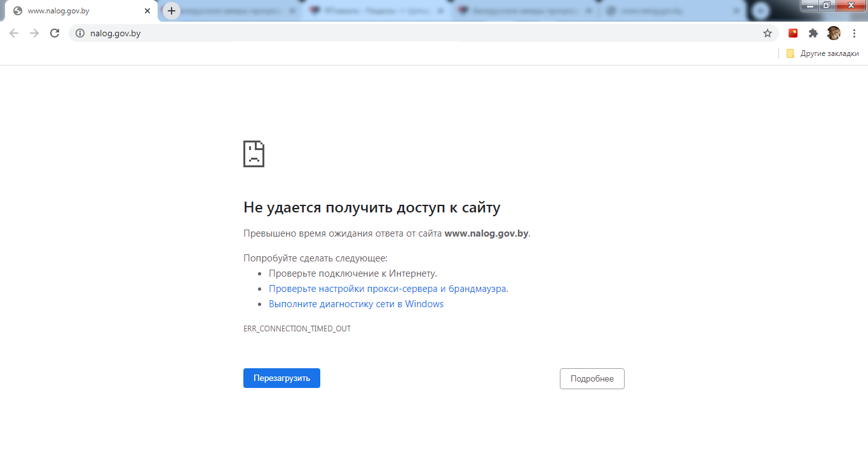Click the heading Не удается получить доступ к сайту
868x463 pixels.
tap(372, 207)
